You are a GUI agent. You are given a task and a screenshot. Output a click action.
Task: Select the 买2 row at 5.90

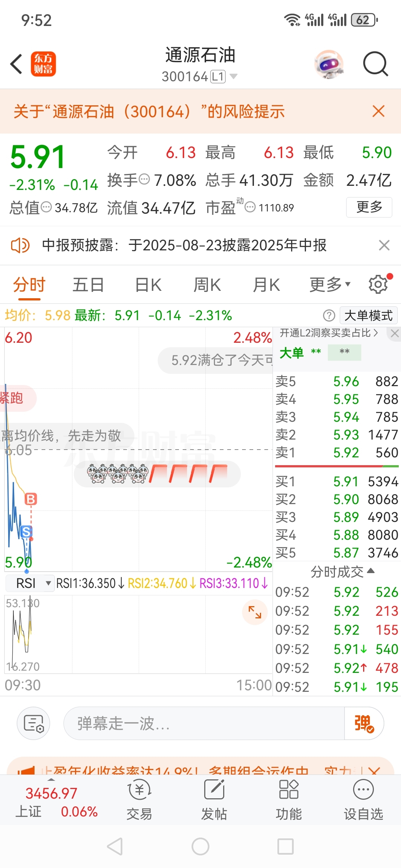click(x=337, y=499)
